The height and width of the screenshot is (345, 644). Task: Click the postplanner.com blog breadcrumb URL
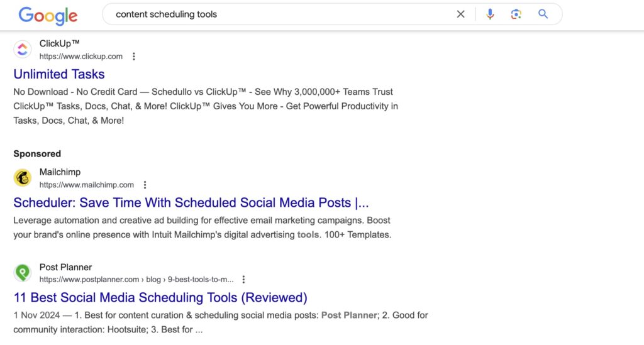tap(136, 280)
